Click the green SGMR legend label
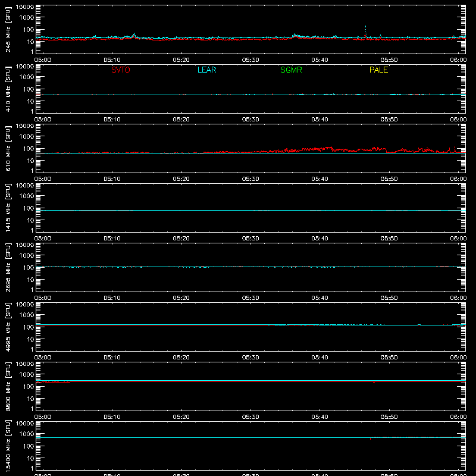Screen dimensions: 476x476 click(291, 70)
